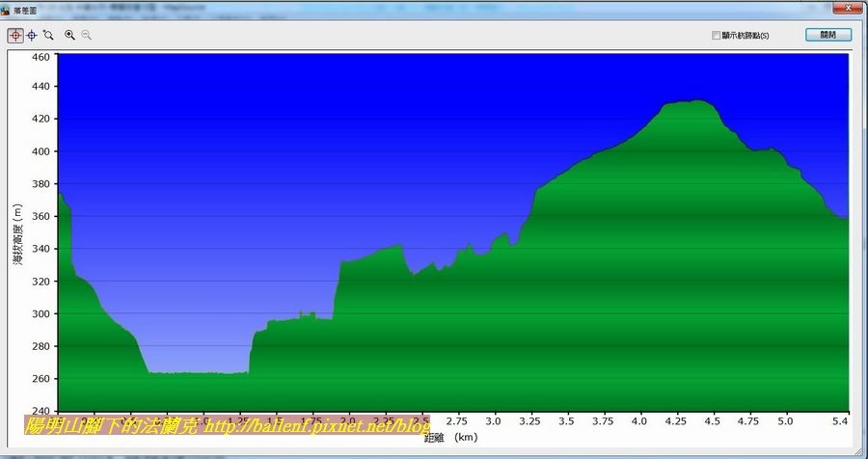Click the 260 elevation axis label
This screenshot has height=459, width=868.
(41, 379)
